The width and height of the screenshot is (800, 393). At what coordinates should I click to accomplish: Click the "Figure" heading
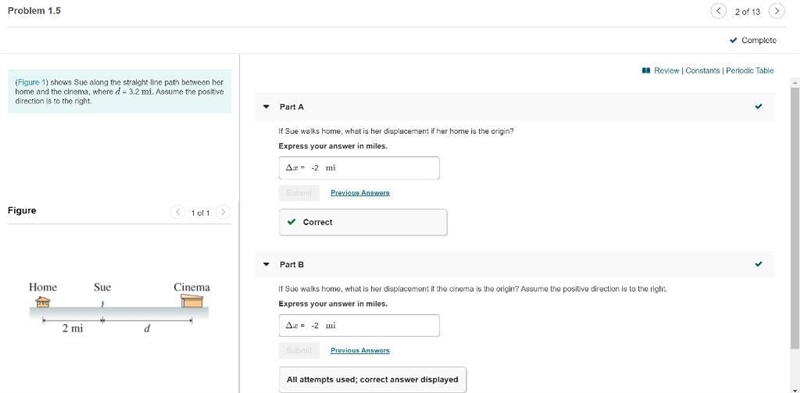(x=22, y=210)
